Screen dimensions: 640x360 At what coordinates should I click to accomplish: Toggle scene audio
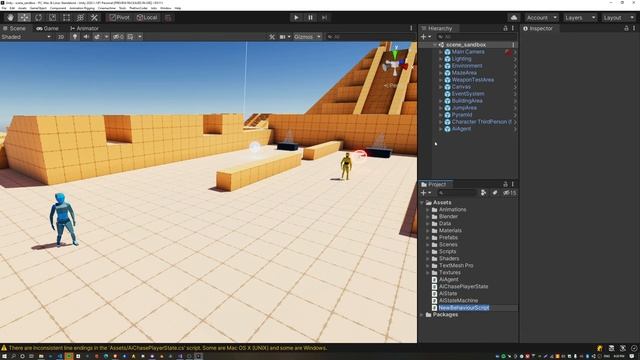pyautogui.click(x=86, y=37)
